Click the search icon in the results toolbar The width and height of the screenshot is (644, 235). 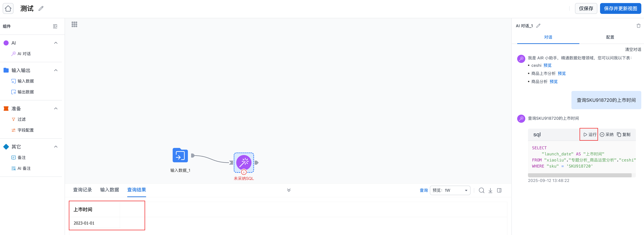click(x=481, y=190)
